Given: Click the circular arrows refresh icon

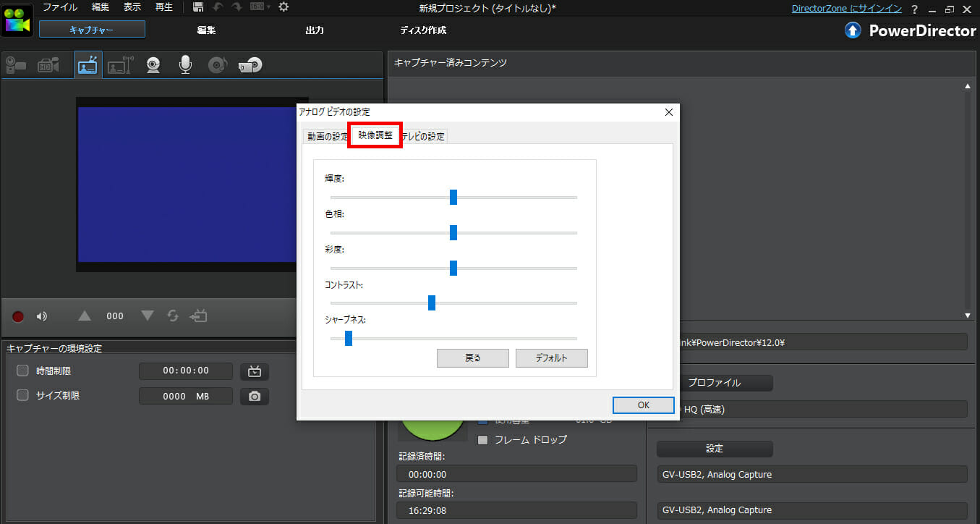Looking at the screenshot, I should coord(172,316).
